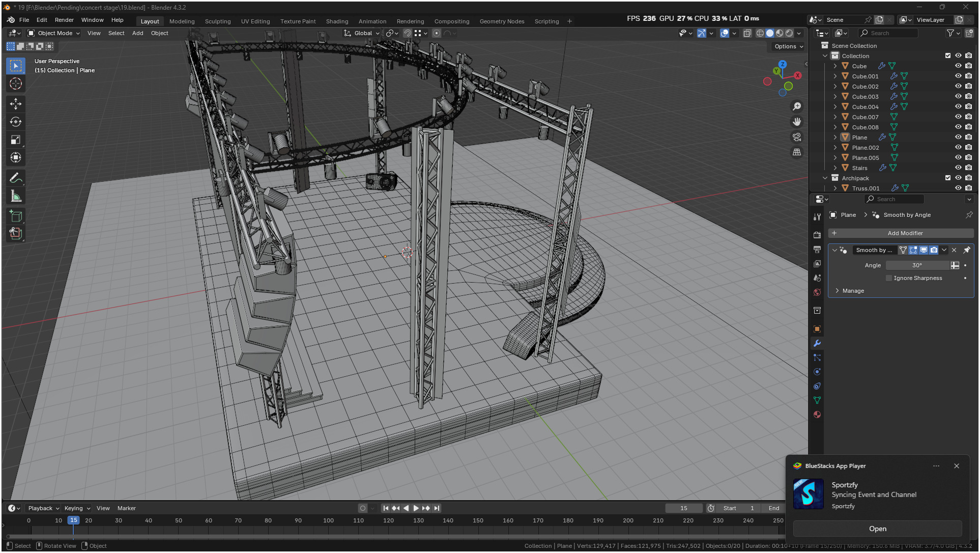
Task: Toggle Archipack collection exclude checkbox
Action: tap(947, 178)
